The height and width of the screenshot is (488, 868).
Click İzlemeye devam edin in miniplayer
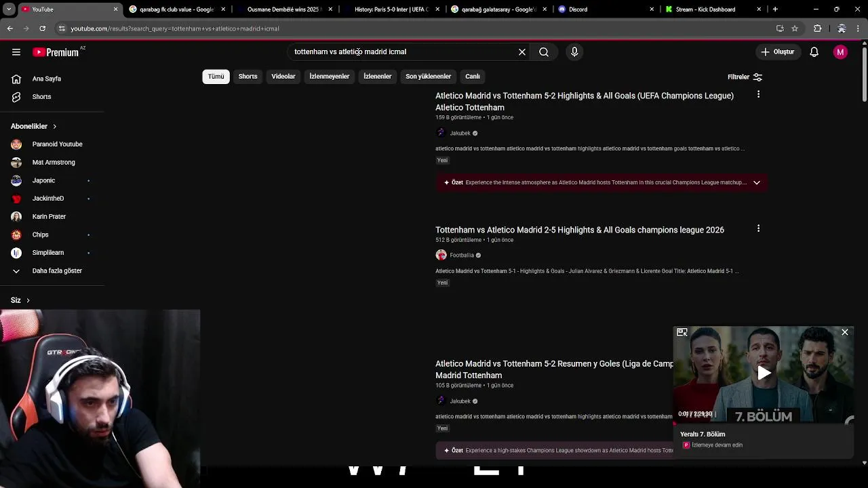point(717,445)
